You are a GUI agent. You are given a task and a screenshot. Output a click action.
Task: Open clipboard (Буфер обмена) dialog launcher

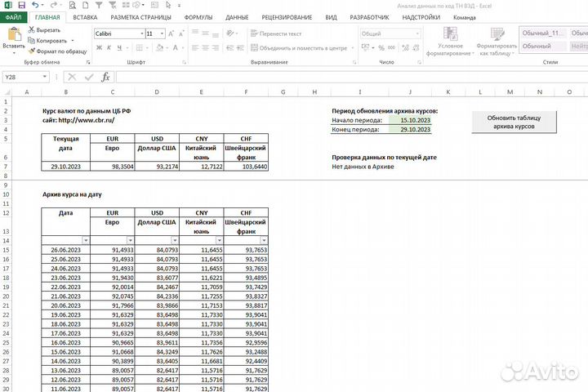click(x=88, y=62)
